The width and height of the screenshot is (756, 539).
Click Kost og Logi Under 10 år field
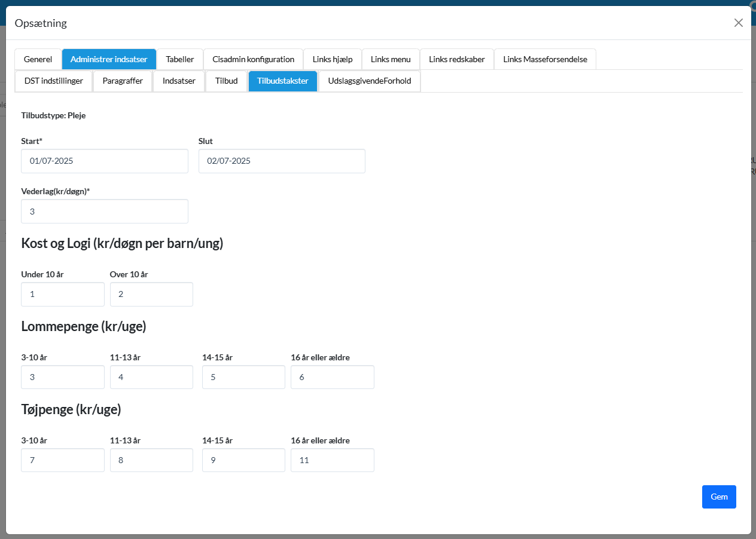tap(62, 295)
